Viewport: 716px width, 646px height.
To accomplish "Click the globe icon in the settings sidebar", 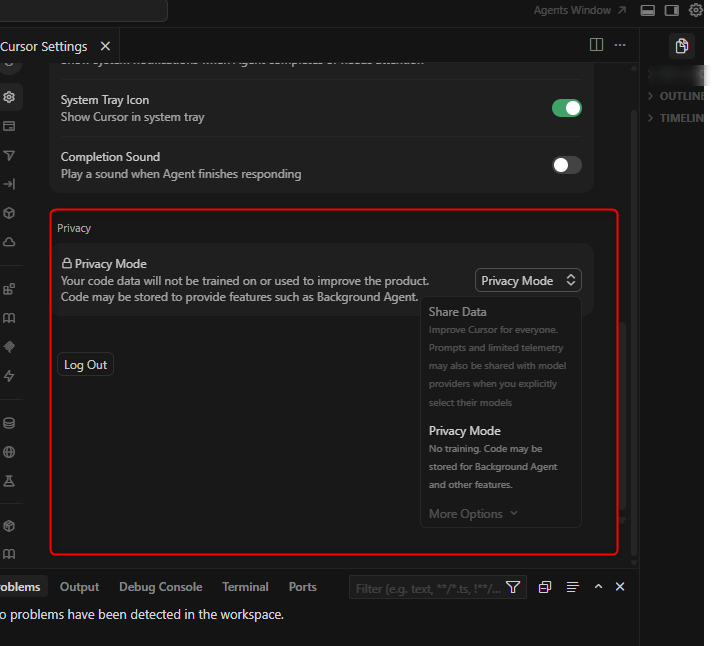I will pyautogui.click(x=9, y=452).
